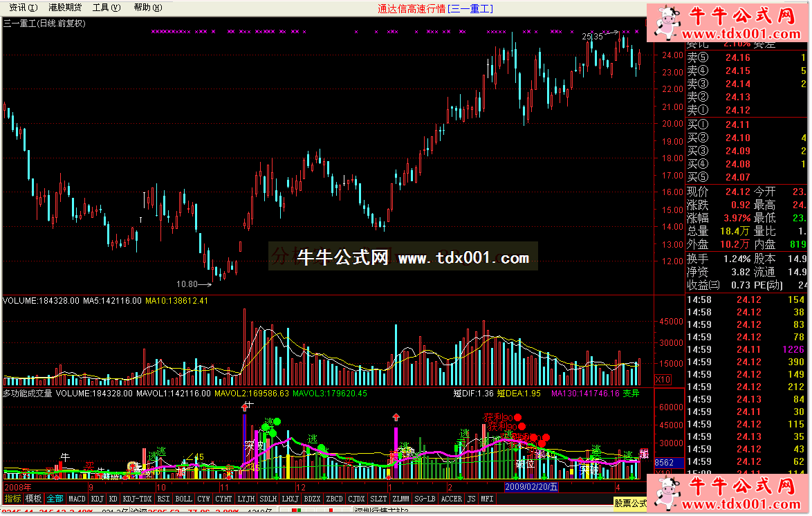Open the 资讯(I) menu
The image size is (812, 516).
[x=24, y=7]
